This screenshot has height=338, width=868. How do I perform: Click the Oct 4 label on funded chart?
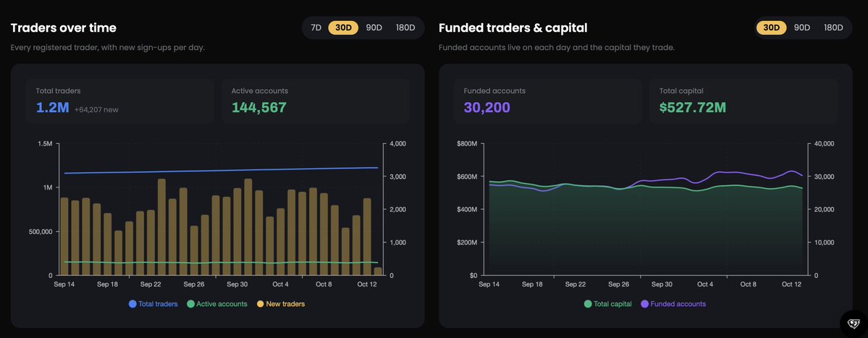coord(704,284)
